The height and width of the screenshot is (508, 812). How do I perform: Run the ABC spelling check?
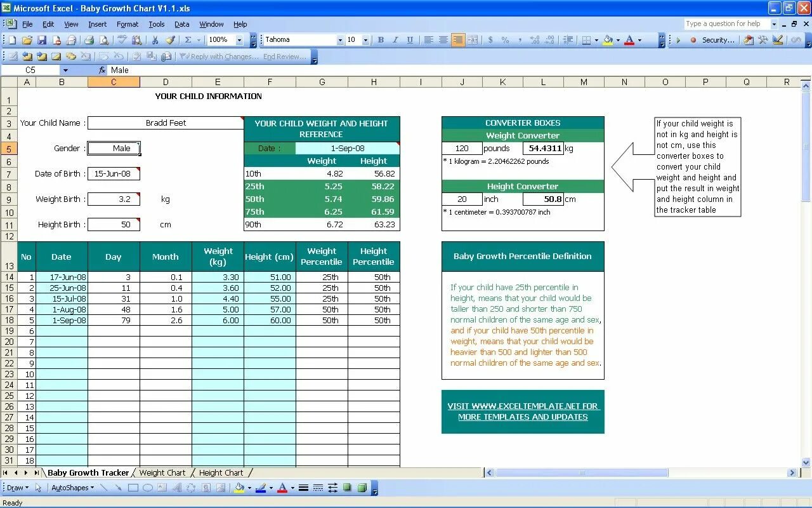123,40
